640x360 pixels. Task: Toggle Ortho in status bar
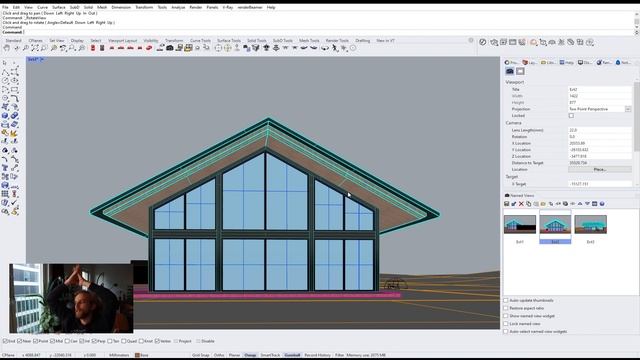coord(219,355)
